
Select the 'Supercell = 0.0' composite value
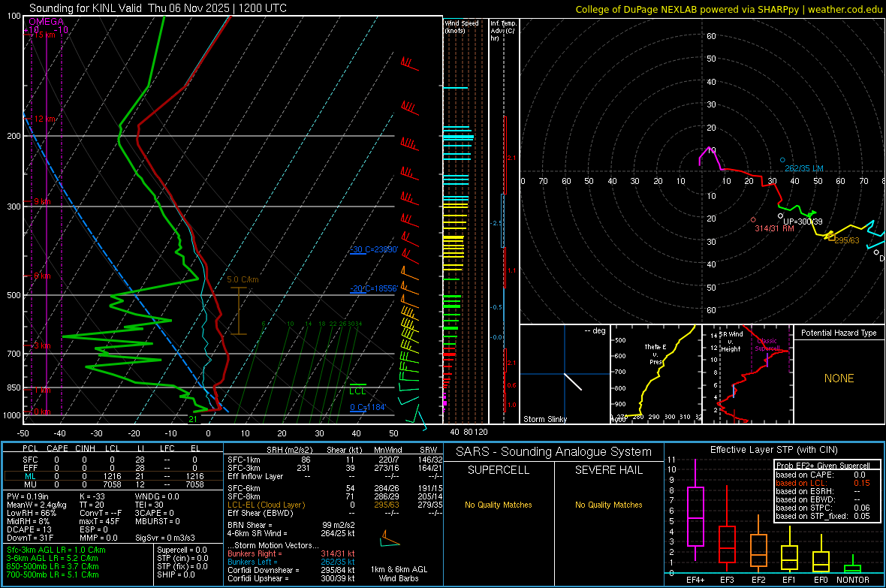(x=182, y=550)
